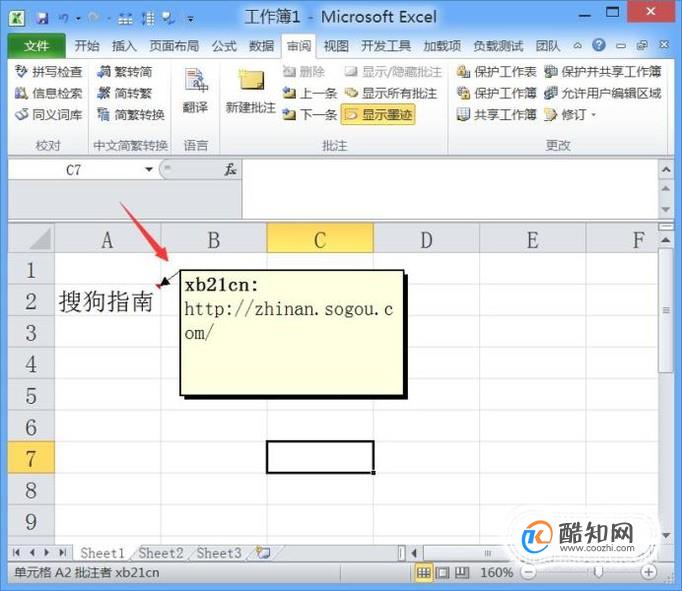Switch to Normal view status icon
This screenshot has width=682, height=591.
(x=423, y=572)
